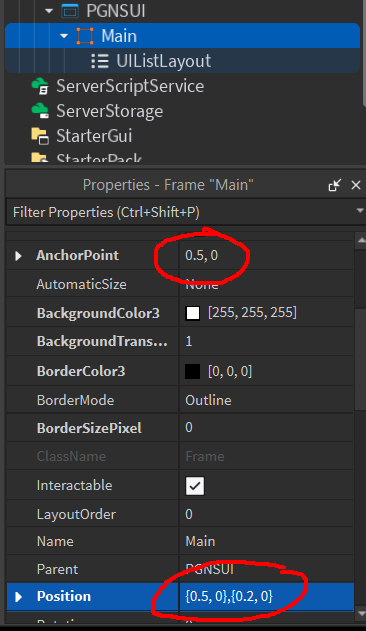This screenshot has width=366, height=631.
Task: Expand the Position property arrow
Action: tap(18, 597)
